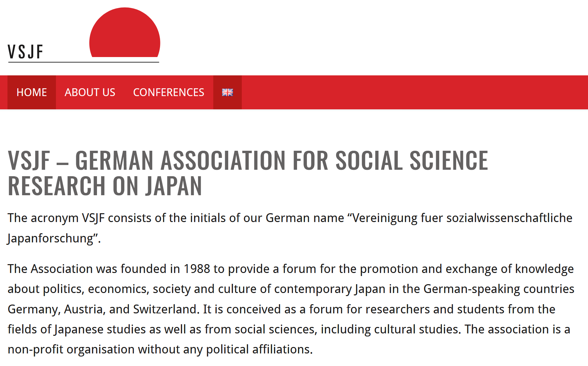Screen dimensions: 588x366
Task: Click the word "JAPAN" in the heading
Action: point(174,186)
